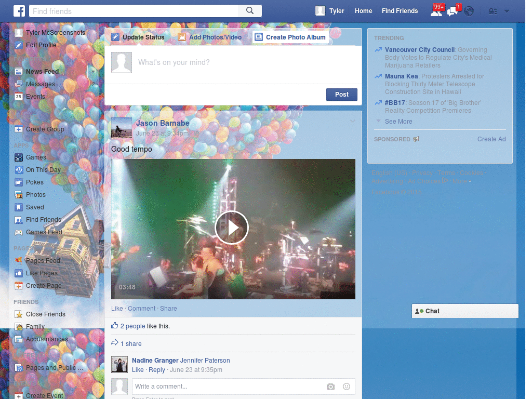Click the What's on your mind field
This screenshot has width=532, height=399.
[x=248, y=62]
